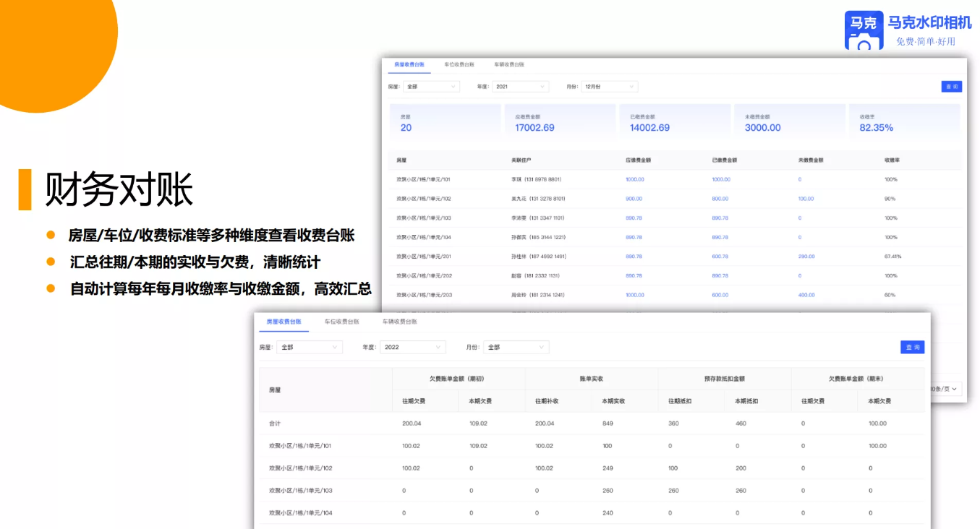Click the 已缴费金额 card showing 14002.69
This screenshot has height=529, width=980.
tap(675, 121)
